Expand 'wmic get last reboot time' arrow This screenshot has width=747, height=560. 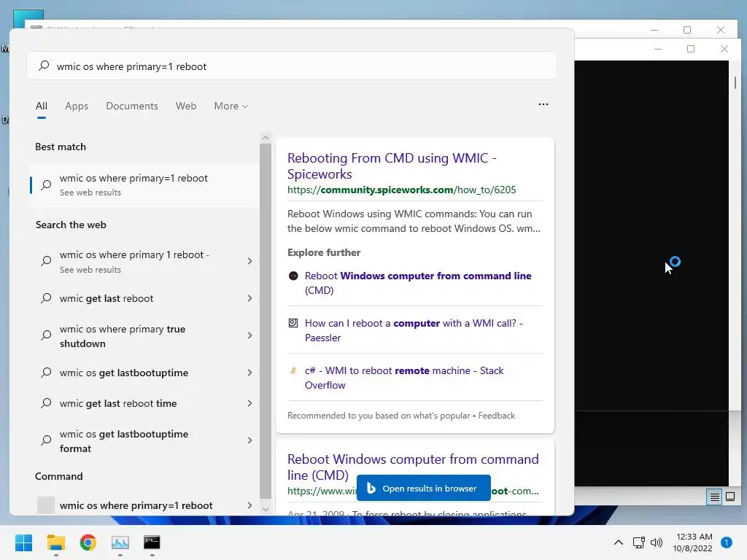(x=249, y=403)
